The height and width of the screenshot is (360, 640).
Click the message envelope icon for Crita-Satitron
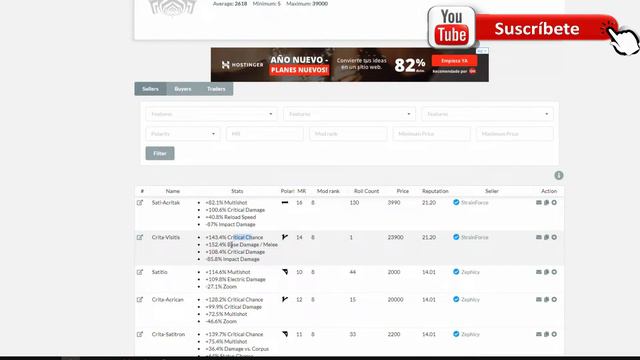point(538,334)
